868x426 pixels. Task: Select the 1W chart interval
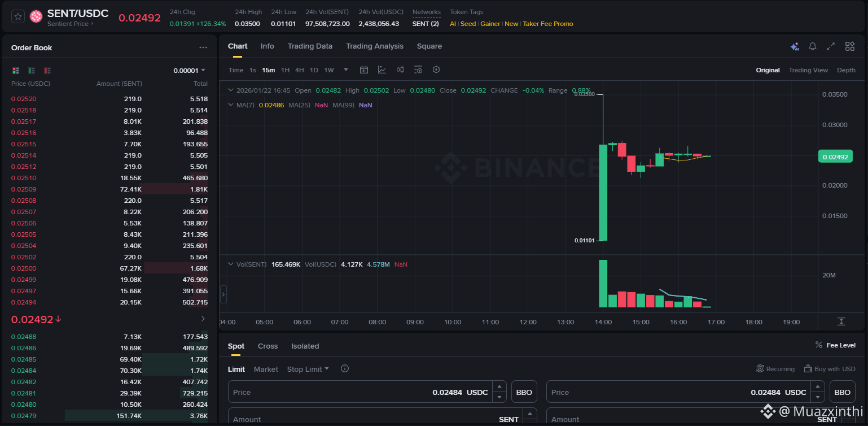click(329, 70)
